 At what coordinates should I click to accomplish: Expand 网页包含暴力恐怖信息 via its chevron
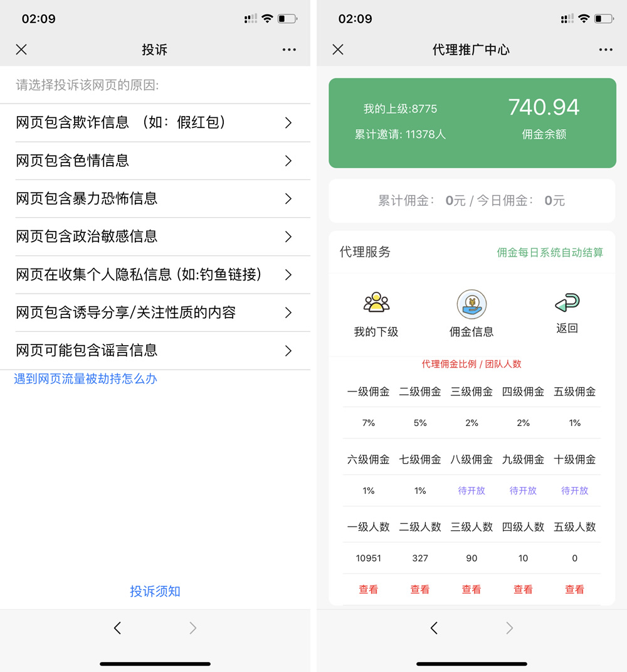pos(288,198)
